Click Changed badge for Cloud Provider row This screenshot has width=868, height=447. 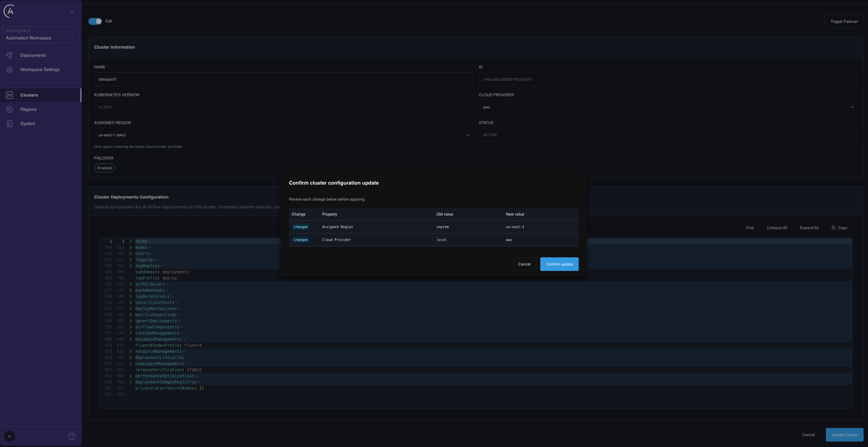point(301,240)
